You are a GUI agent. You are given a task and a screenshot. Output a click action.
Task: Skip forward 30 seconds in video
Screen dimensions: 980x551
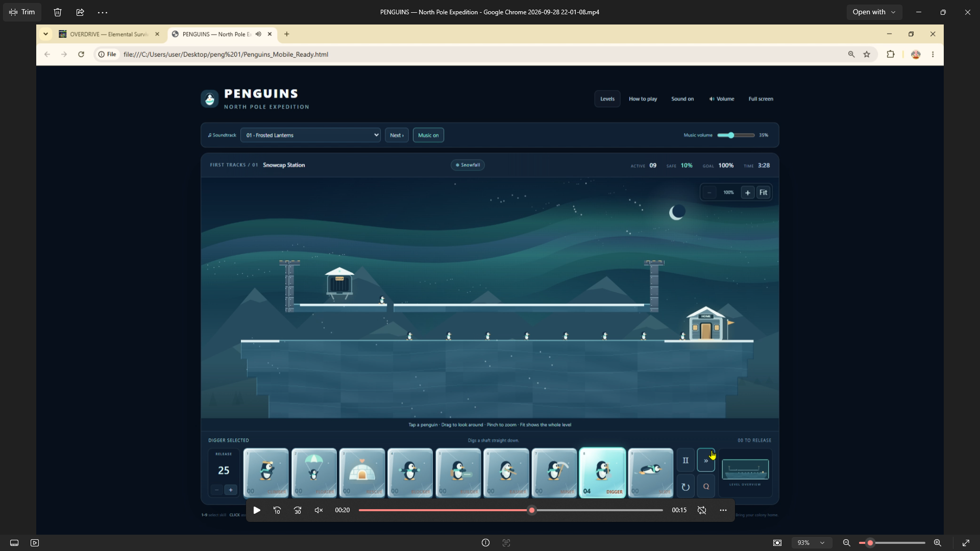(x=298, y=510)
